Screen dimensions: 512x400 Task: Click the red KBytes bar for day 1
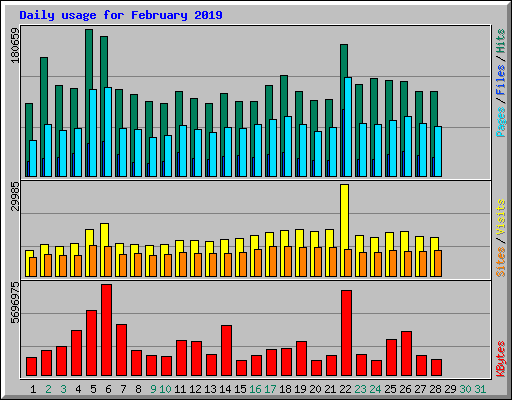coord(31,367)
